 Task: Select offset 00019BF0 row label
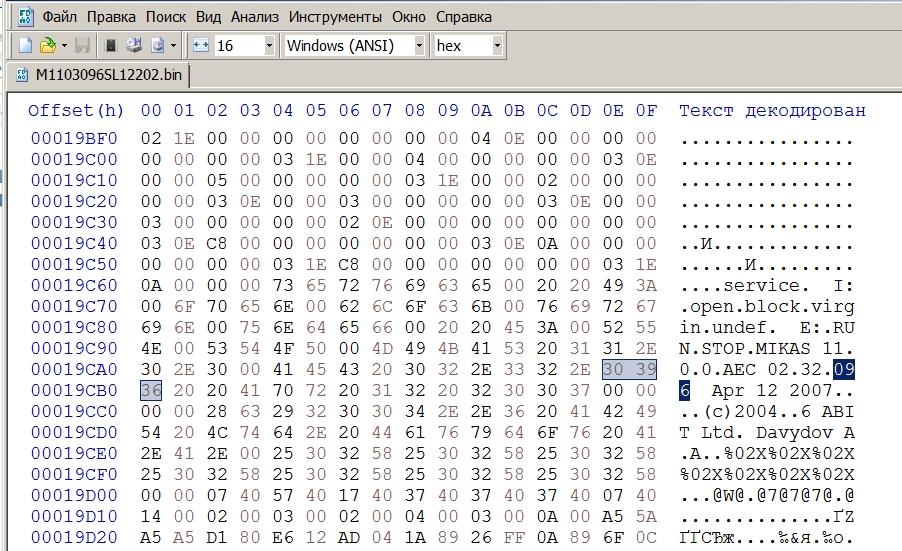[x=74, y=139]
